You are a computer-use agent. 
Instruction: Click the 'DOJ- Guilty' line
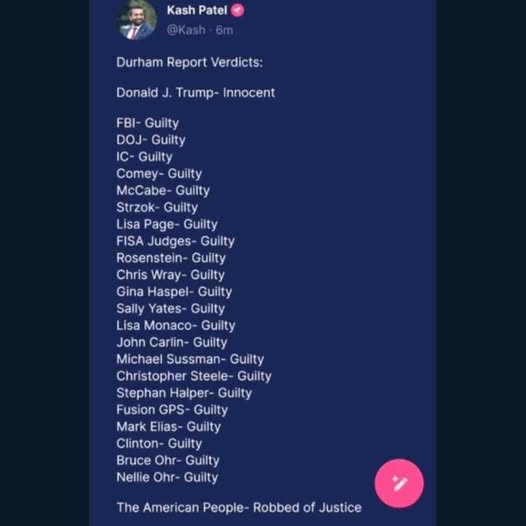click(151, 140)
